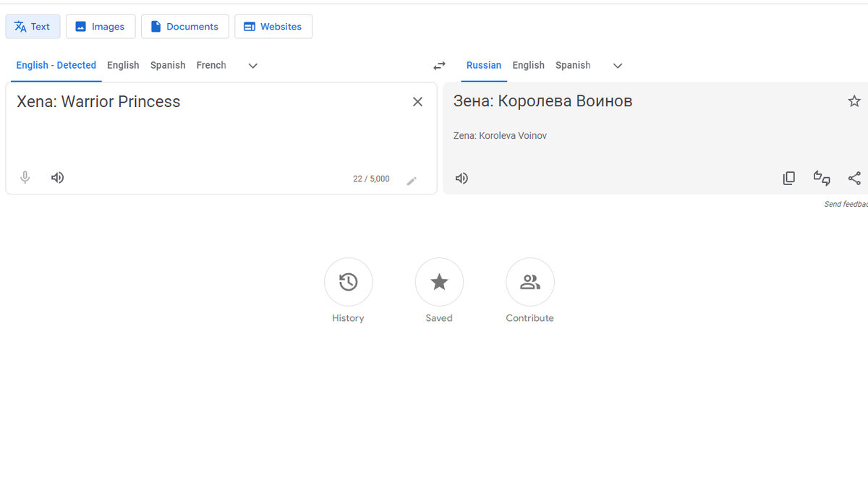The image size is (868, 488).
Task: Switch to Documents translation mode
Action: pyautogui.click(x=185, y=27)
